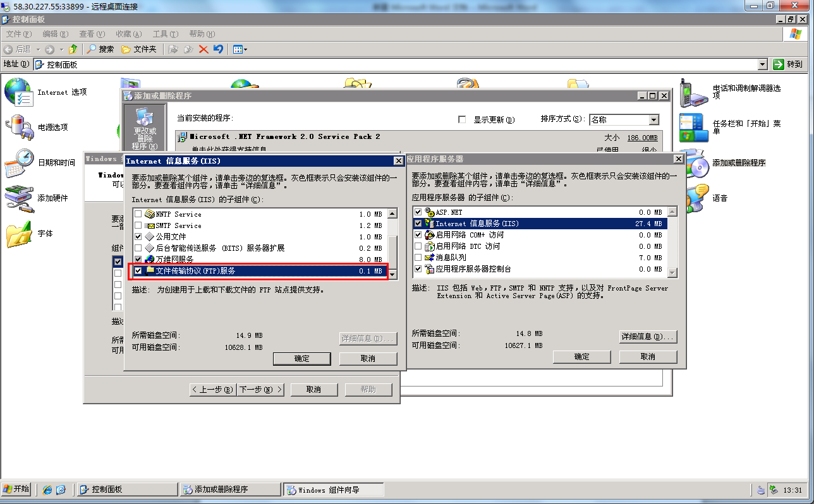Open the 查看 menu

click(91, 34)
